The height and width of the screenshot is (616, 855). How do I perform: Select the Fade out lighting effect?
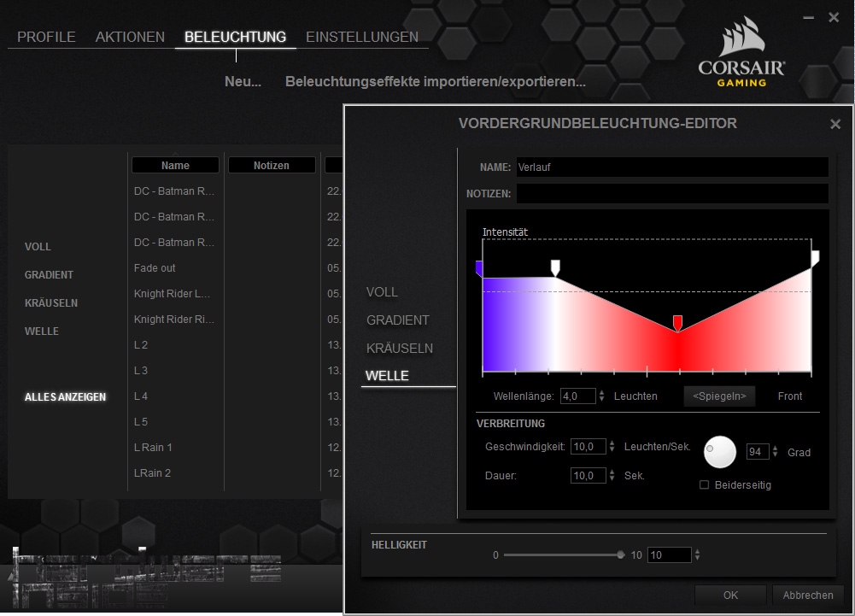[155, 268]
